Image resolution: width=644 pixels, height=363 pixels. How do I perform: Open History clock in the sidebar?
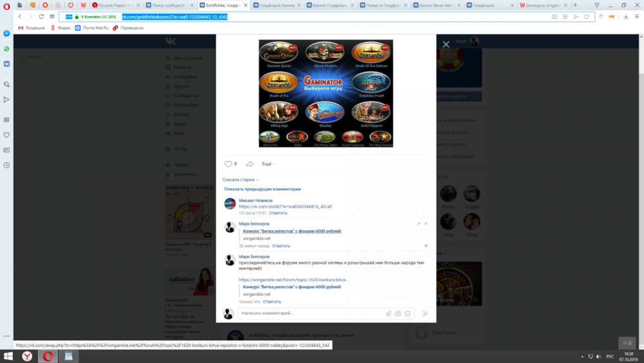tap(6, 165)
